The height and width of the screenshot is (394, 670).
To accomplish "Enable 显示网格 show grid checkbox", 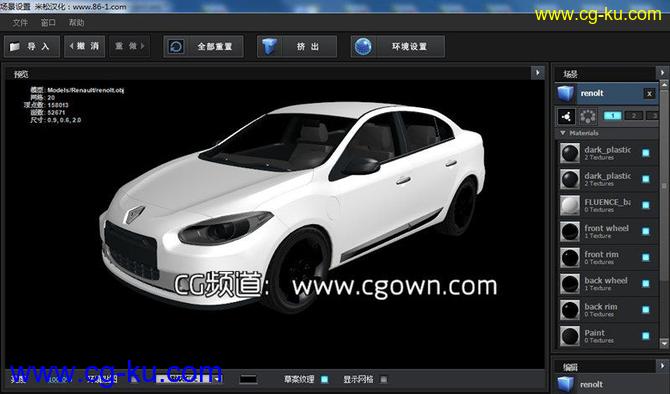I will coord(383,379).
